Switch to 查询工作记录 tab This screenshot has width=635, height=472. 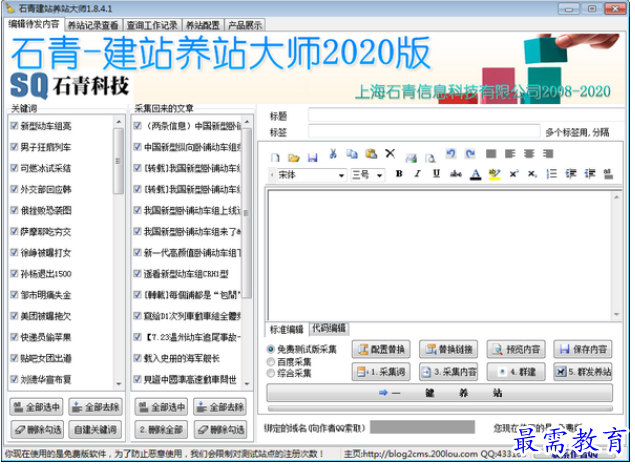coord(152,26)
